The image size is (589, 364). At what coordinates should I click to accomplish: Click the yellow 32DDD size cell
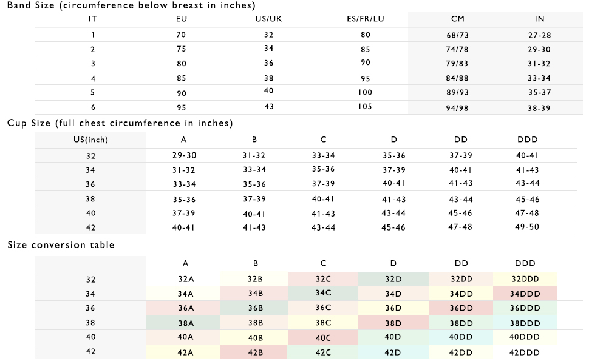(x=525, y=280)
